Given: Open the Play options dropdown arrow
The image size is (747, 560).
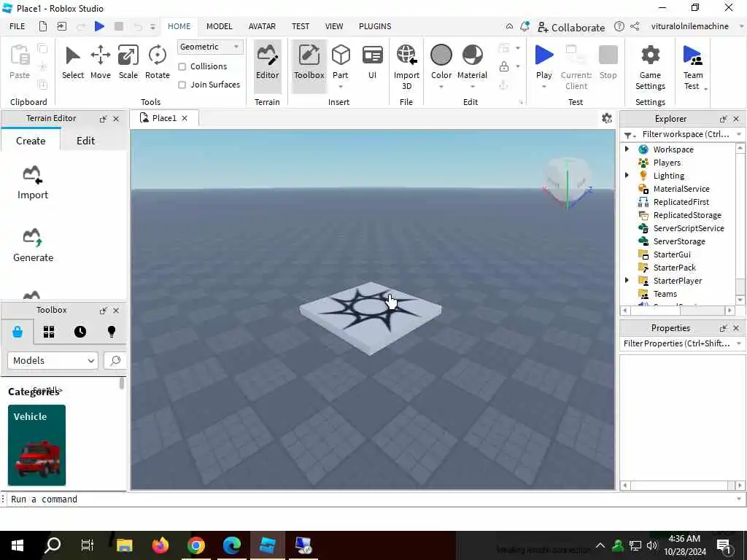Looking at the screenshot, I should point(543,87).
